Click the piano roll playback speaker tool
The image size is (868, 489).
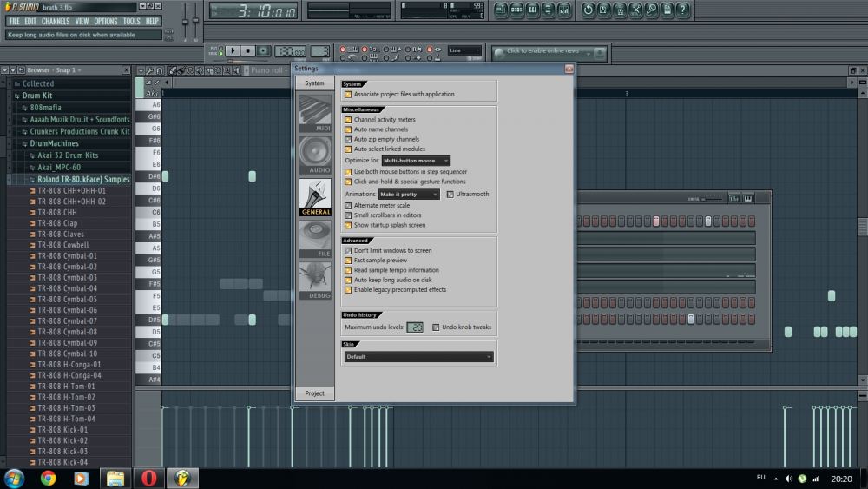[237, 71]
